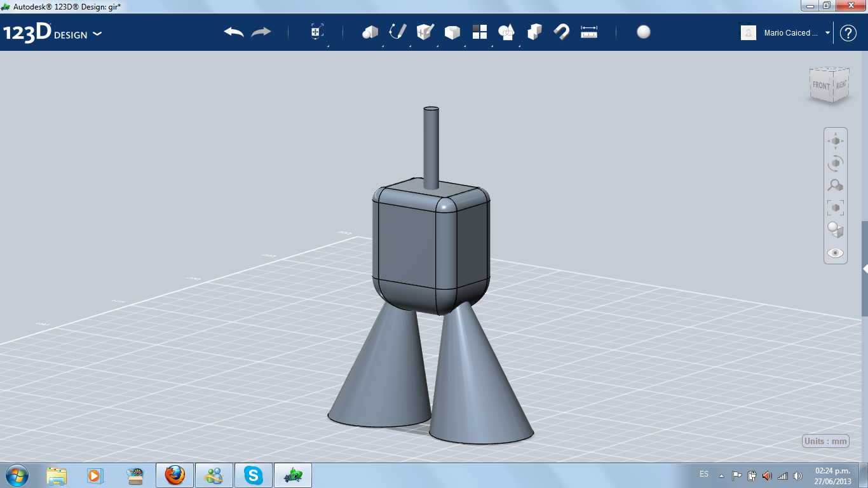Launch Windows Media Player from taskbar
The image size is (868, 488).
[x=95, y=475]
